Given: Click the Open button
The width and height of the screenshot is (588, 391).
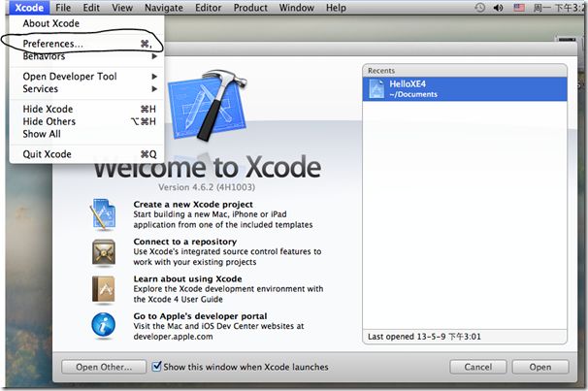Looking at the screenshot, I should pyautogui.click(x=540, y=367).
